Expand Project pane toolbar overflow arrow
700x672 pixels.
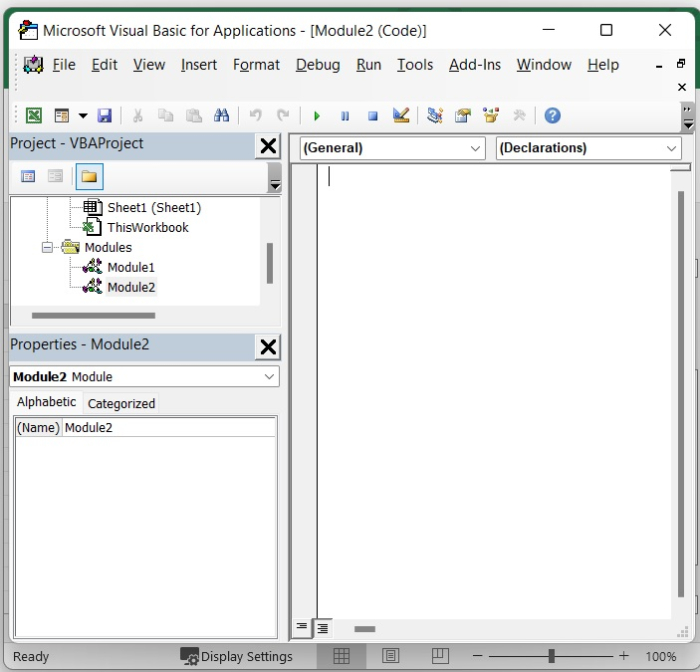(x=275, y=178)
